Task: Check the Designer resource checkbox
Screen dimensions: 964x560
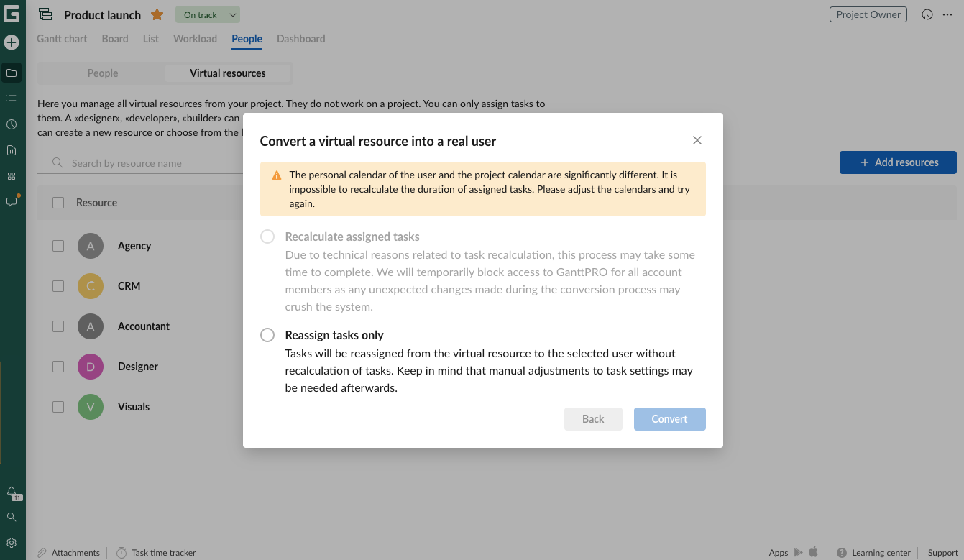Action: pyautogui.click(x=58, y=366)
